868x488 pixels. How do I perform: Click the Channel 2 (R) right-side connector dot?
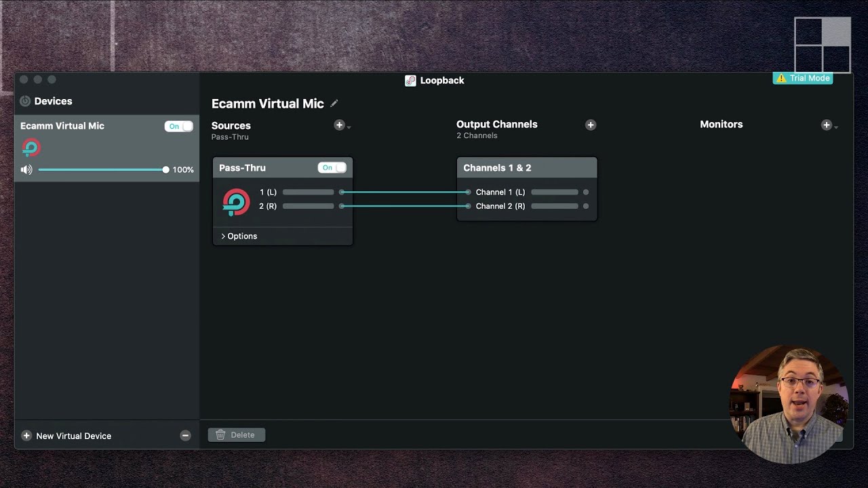586,206
